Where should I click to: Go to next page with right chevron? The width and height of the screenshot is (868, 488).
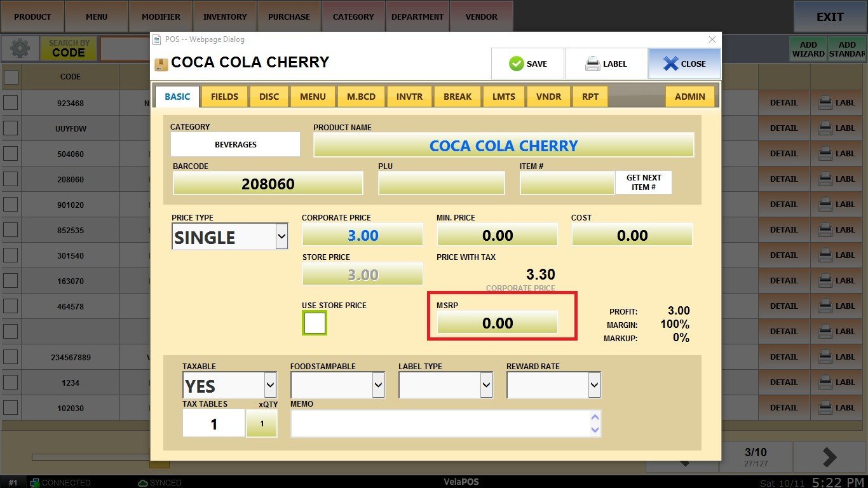pos(830,456)
